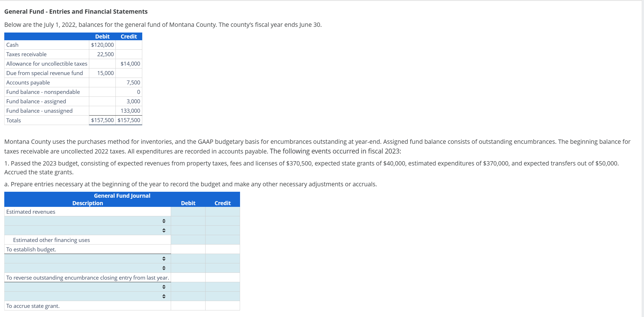
Task: Open the second dropdown in the state grant accrual entry
Action: [x=88, y=296]
